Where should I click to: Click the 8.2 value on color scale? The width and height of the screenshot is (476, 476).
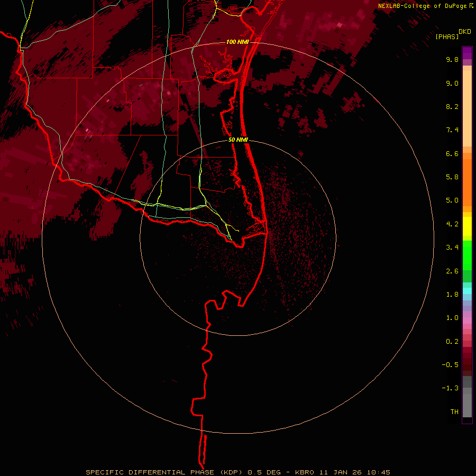452,106
